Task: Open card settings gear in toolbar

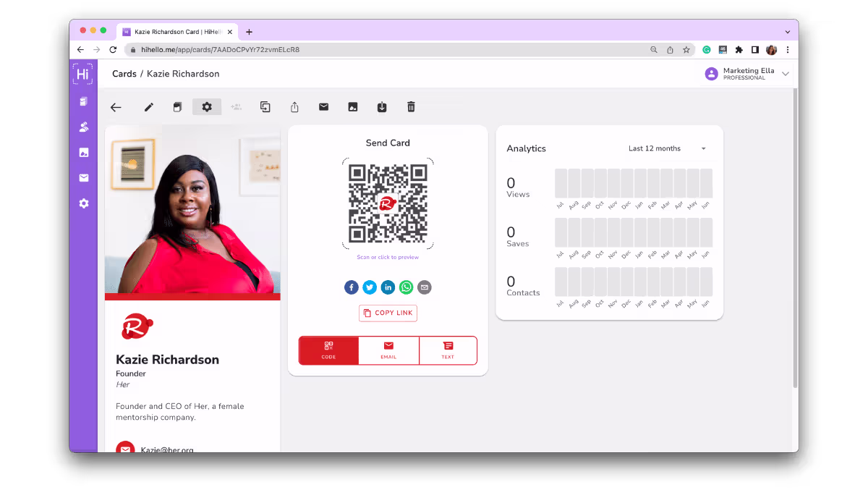Action: tap(207, 107)
